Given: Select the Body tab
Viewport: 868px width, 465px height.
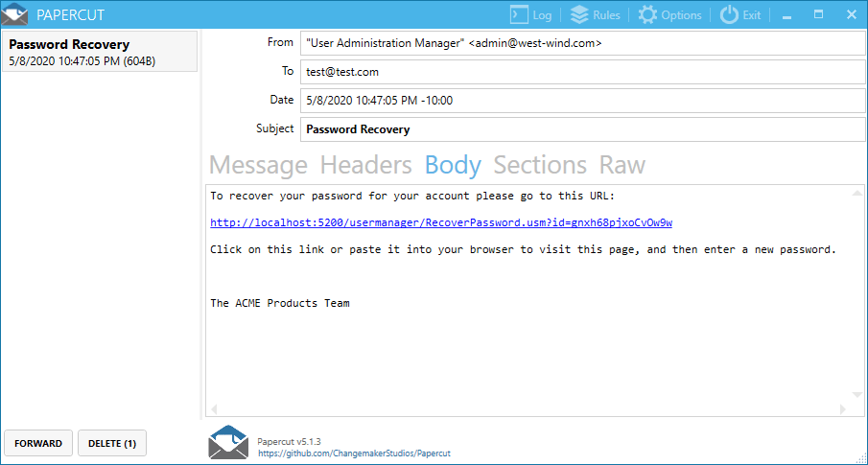Looking at the screenshot, I should 453,165.
